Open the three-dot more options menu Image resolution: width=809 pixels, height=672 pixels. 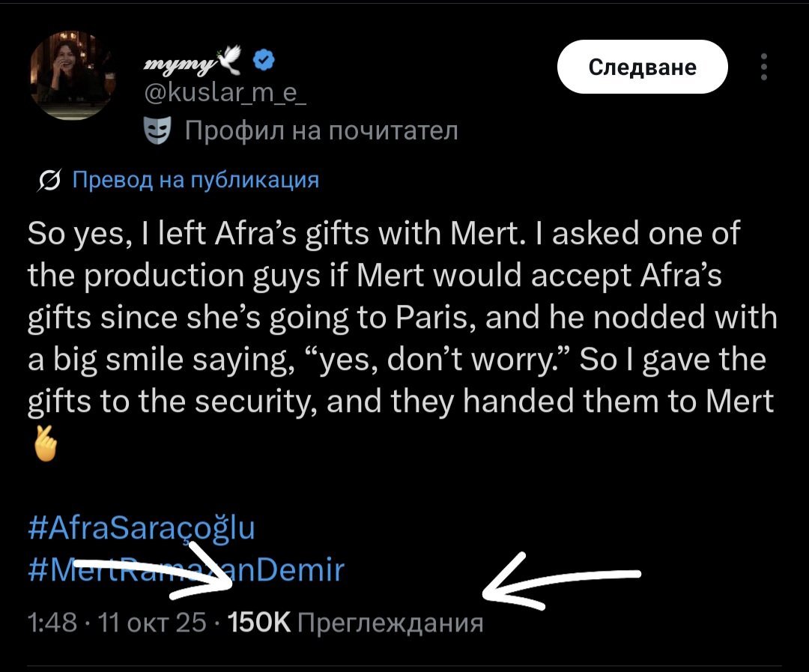click(763, 67)
